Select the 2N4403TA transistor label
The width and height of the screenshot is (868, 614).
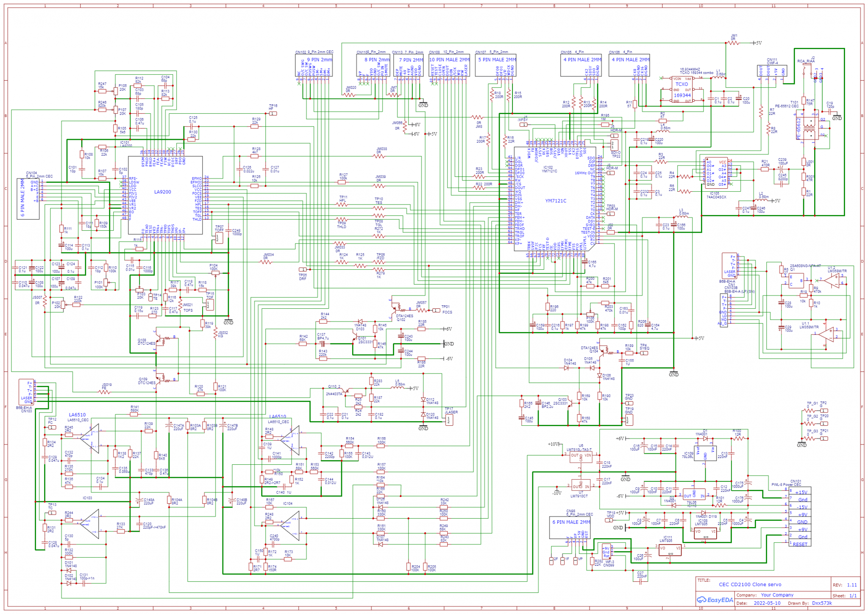(x=334, y=394)
